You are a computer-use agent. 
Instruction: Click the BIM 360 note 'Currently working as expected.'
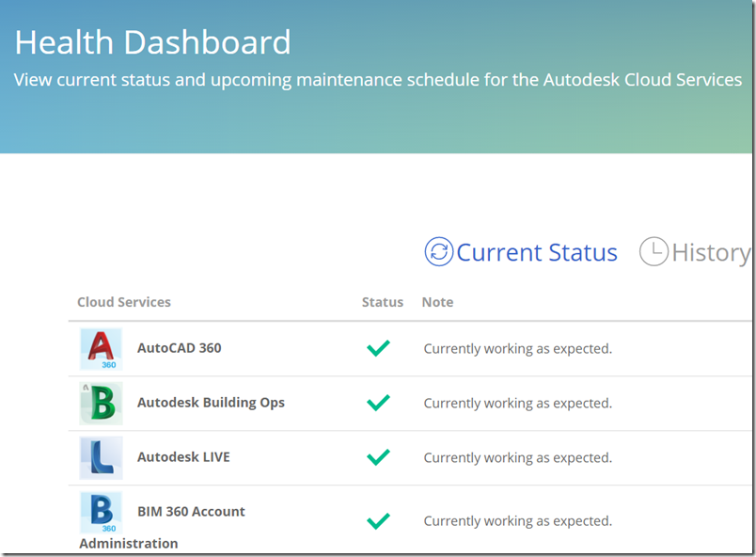point(518,521)
